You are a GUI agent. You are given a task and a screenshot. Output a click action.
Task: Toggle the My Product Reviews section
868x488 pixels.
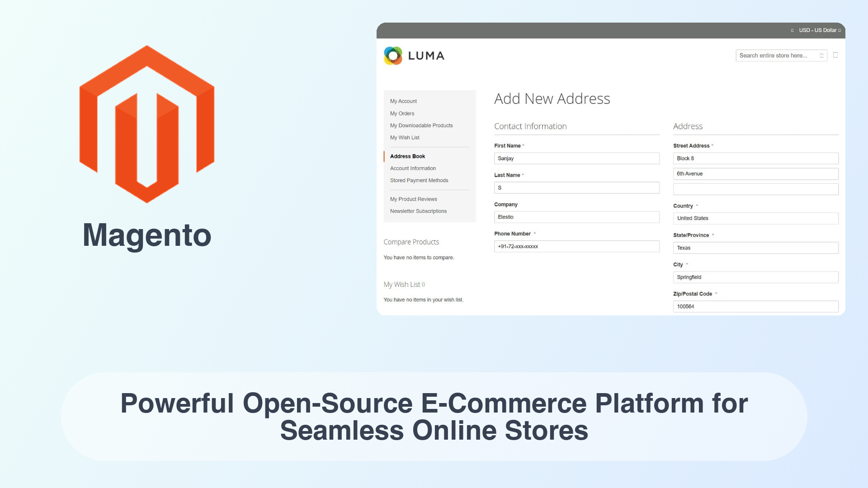pos(414,199)
